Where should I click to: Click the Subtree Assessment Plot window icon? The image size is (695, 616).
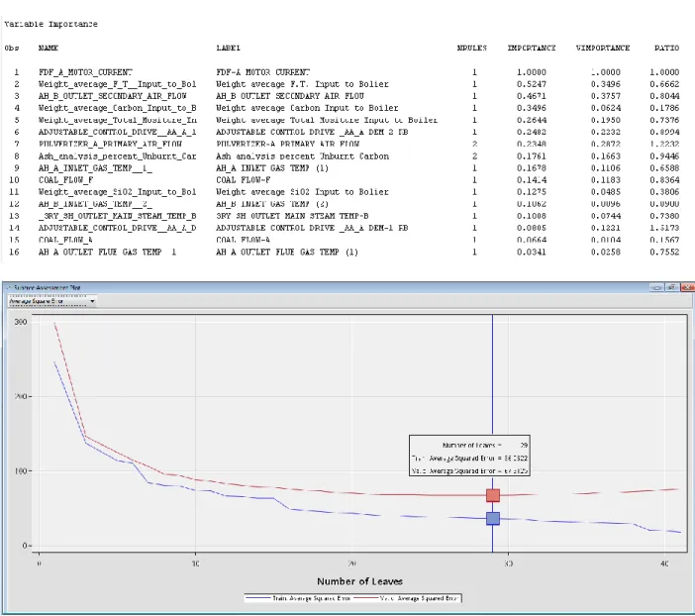[x=9, y=288]
